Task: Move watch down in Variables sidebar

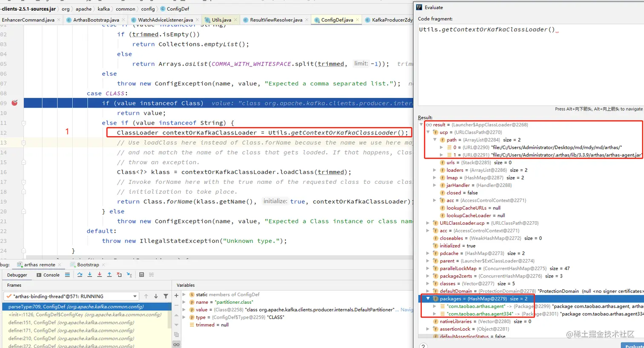Action: 176,325
